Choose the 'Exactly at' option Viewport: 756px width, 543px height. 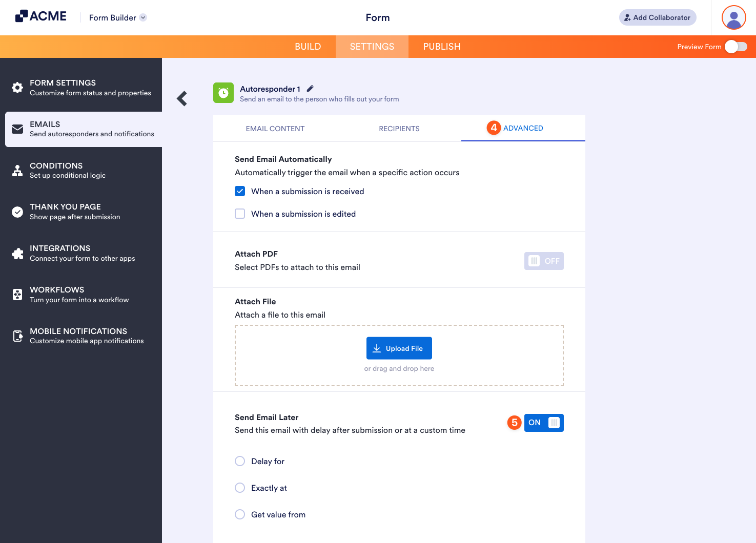click(x=240, y=488)
